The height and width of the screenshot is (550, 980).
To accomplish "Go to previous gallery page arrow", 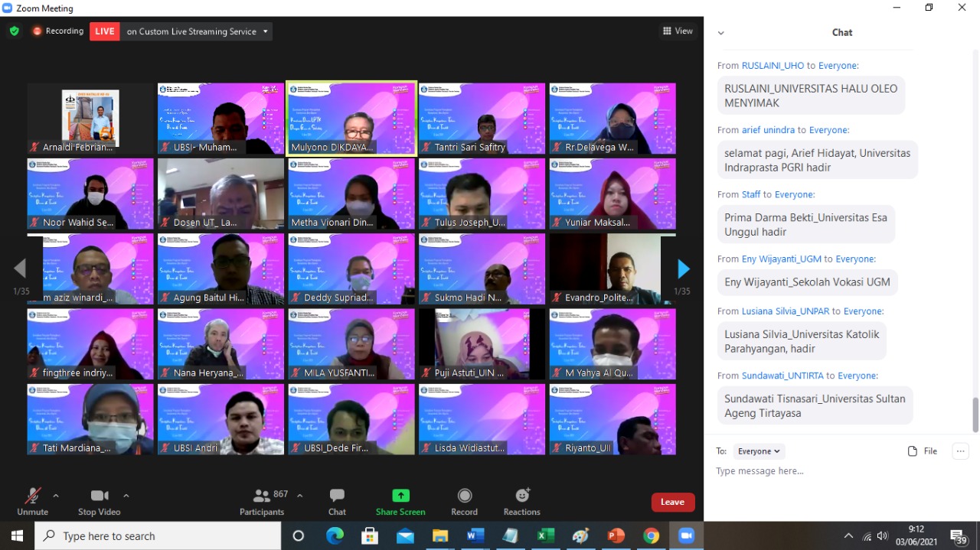I will pyautogui.click(x=20, y=268).
